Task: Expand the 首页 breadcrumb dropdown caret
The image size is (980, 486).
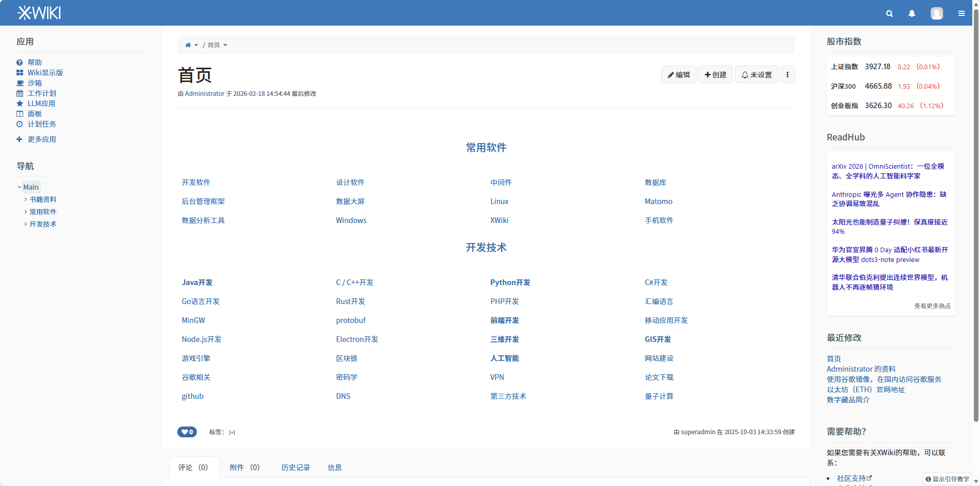Action: coord(225,45)
